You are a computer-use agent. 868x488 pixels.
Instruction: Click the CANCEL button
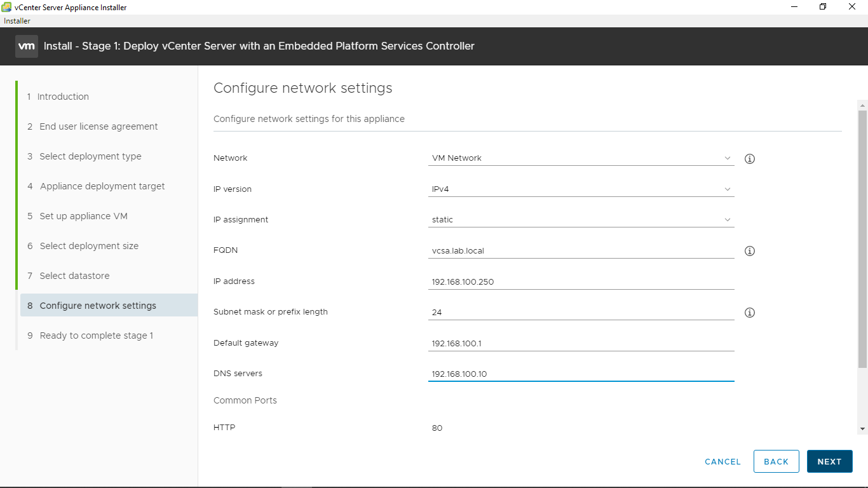722,462
